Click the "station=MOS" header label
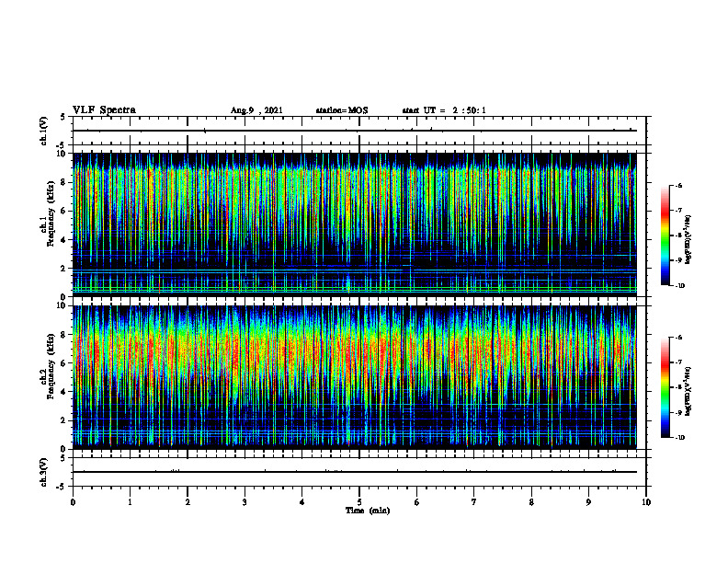The width and height of the screenshot is (728, 563). (x=342, y=110)
